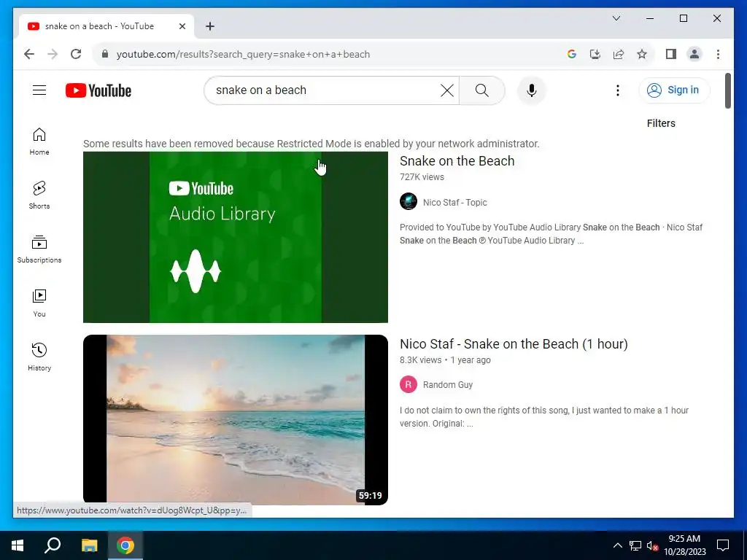This screenshot has width=747, height=560.
Task: Expand the tab search dropdown arrow
Action: (x=616, y=18)
